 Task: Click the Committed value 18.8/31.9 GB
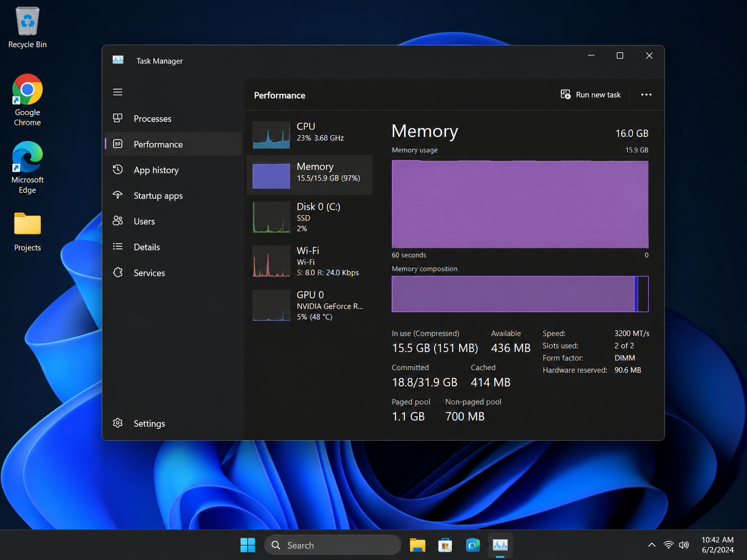click(x=425, y=382)
